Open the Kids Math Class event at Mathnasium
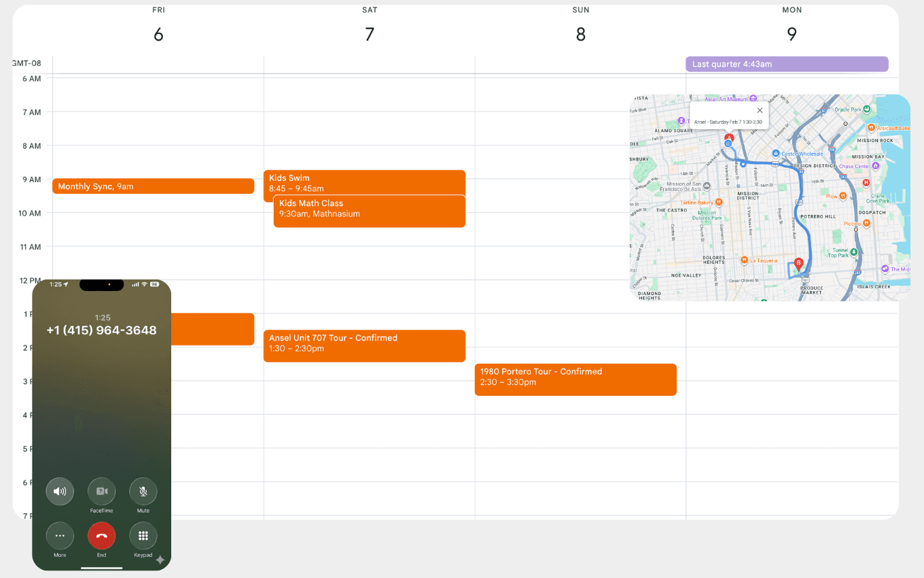This screenshot has height=578, width=924. coord(369,211)
